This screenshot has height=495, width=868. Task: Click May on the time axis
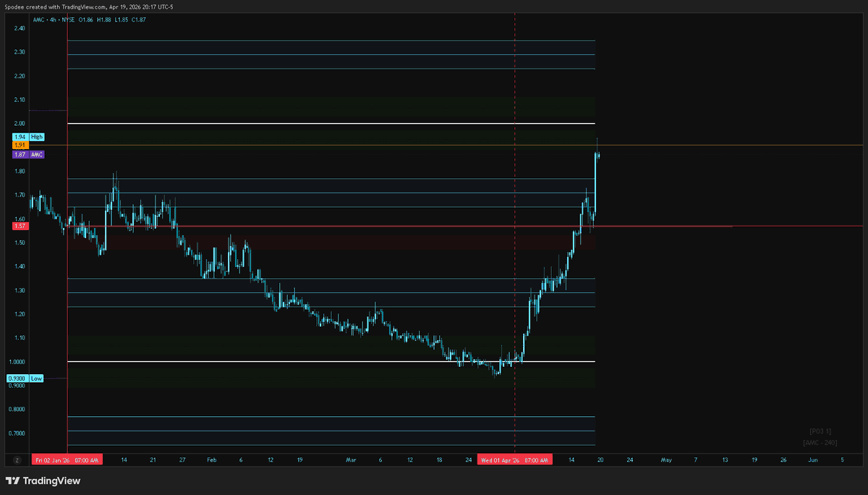(666, 460)
